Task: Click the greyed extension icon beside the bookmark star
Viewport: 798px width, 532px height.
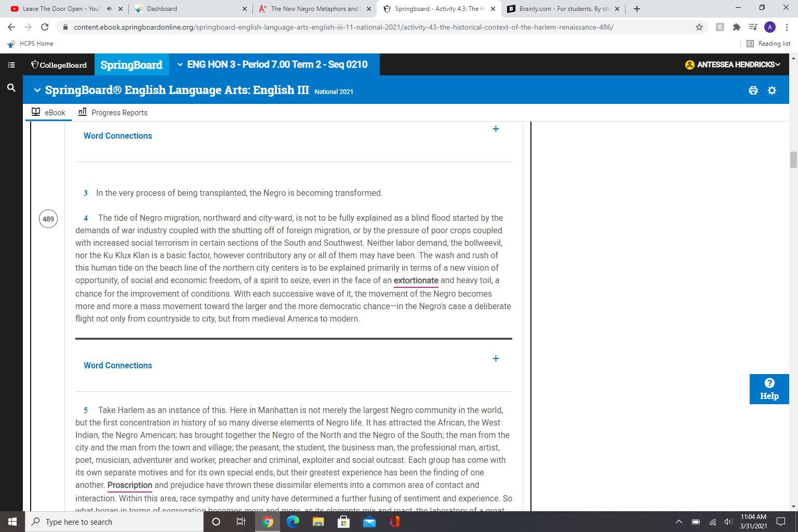Action: pos(720,27)
